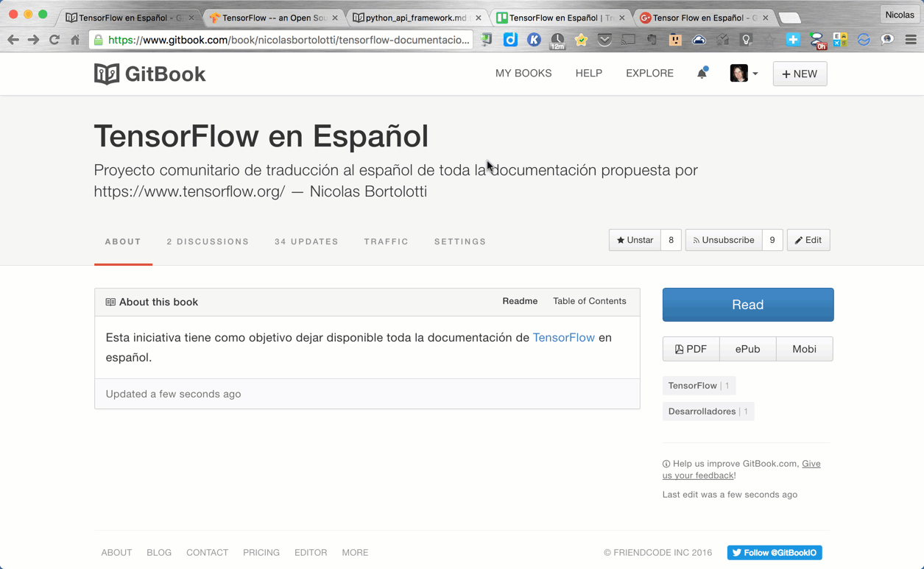This screenshot has height=569, width=924.
Task: Open the TRAFFIC tab
Action: [x=386, y=241]
